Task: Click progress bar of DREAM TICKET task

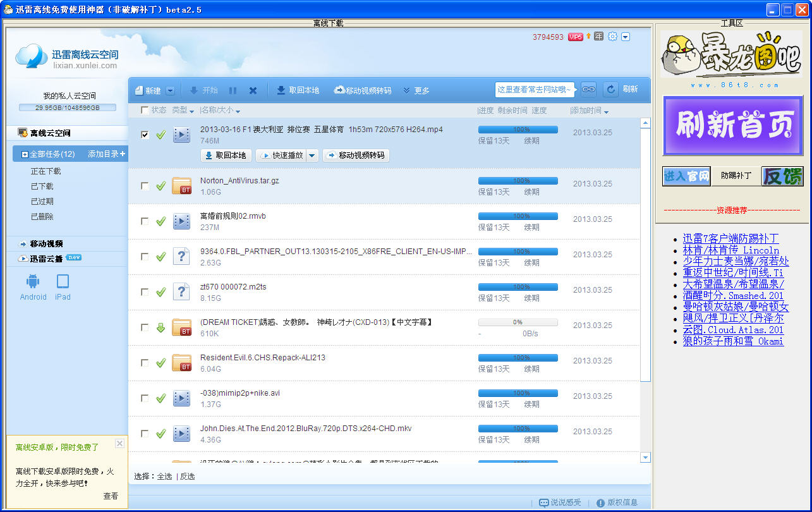Action: 518,322
